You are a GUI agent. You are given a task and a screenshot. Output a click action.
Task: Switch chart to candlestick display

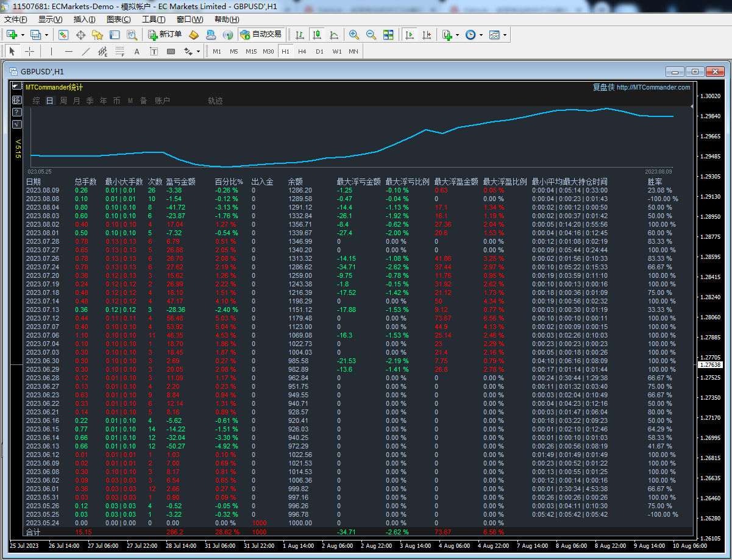pos(316,35)
